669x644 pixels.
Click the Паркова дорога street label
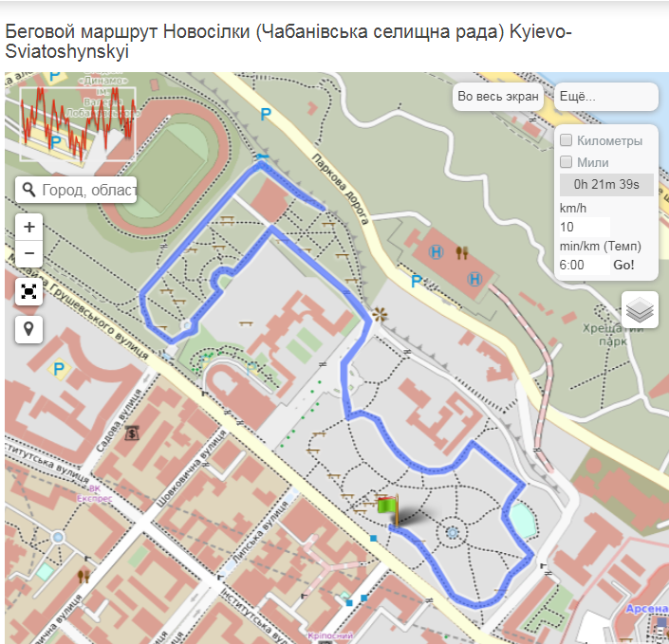point(340,189)
